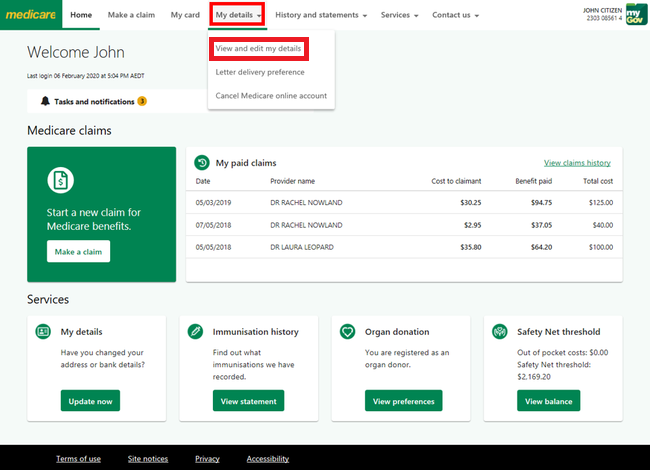650x470 pixels.
Task: Open the View claims history link
Action: [x=577, y=162]
